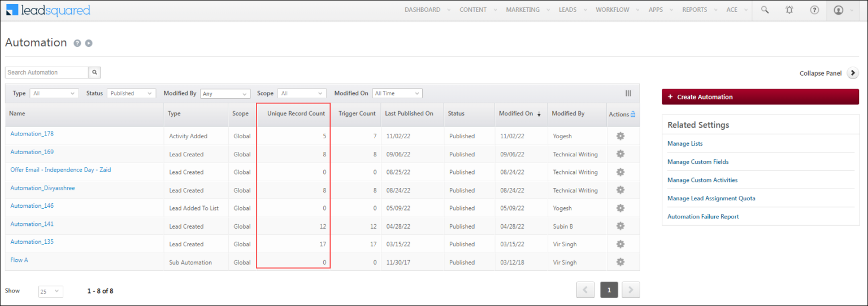Open the Automation Failure Report link
The image size is (868, 306).
click(x=703, y=217)
